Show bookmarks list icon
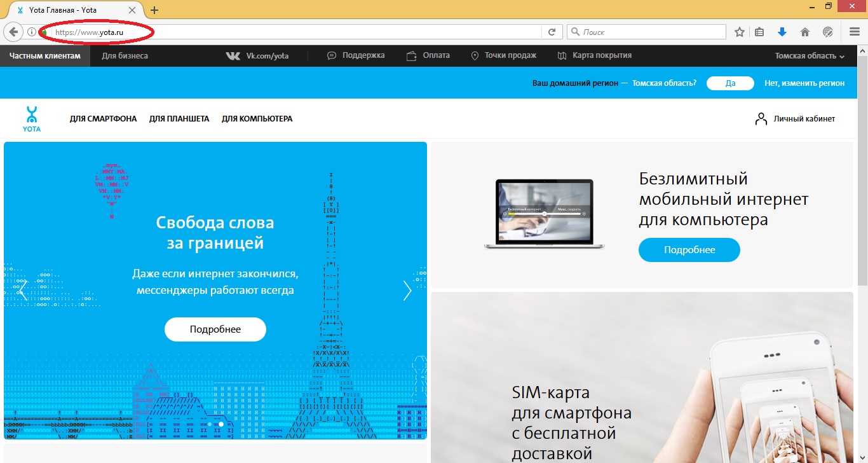 (x=759, y=32)
